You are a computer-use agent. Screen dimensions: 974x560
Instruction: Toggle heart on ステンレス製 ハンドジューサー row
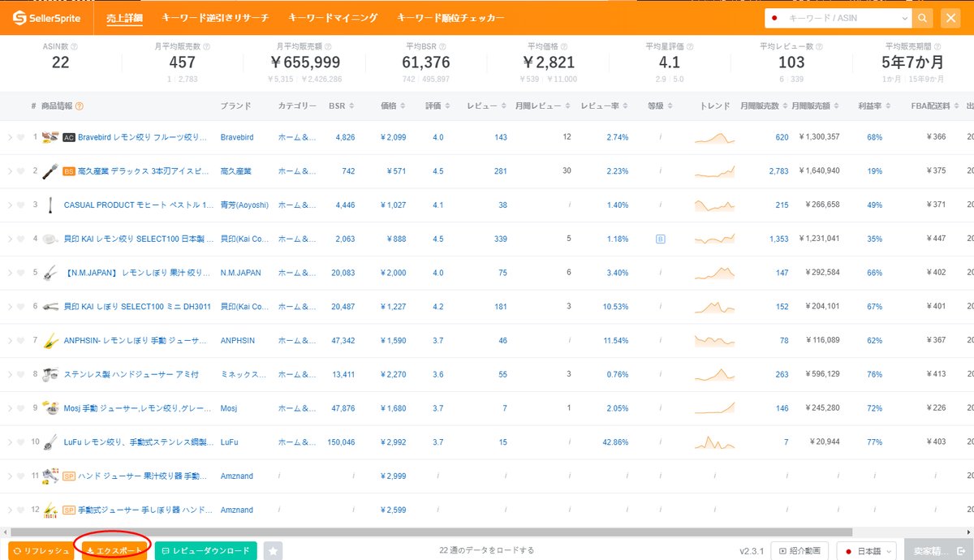21,374
